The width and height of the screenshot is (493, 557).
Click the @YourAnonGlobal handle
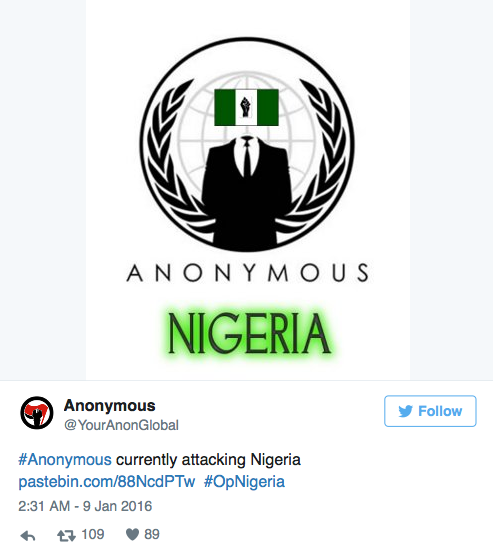[121, 425]
